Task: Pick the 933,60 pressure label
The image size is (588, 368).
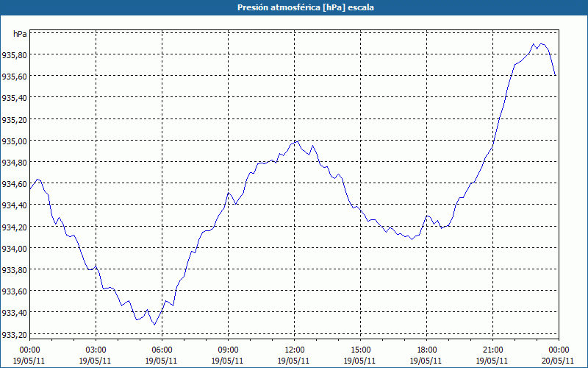Action: coord(14,291)
